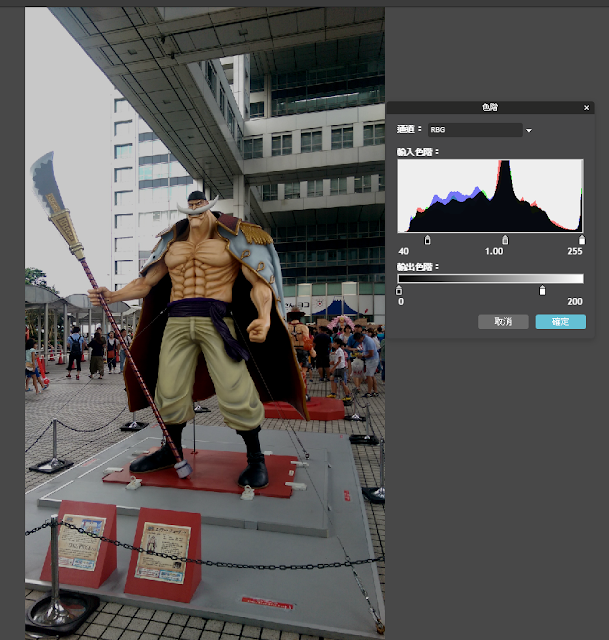
Task: Close the 色階 levels dialog
Action: (586, 108)
